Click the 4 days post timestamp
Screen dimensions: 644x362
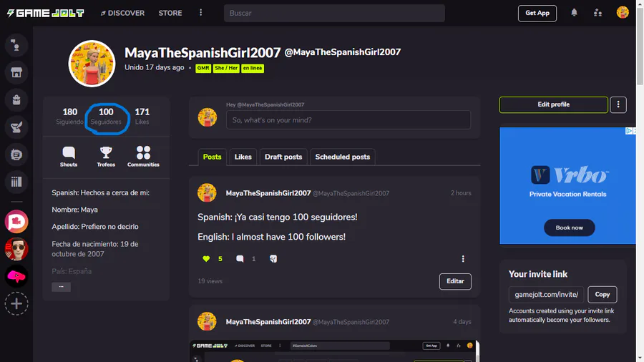[x=462, y=322]
